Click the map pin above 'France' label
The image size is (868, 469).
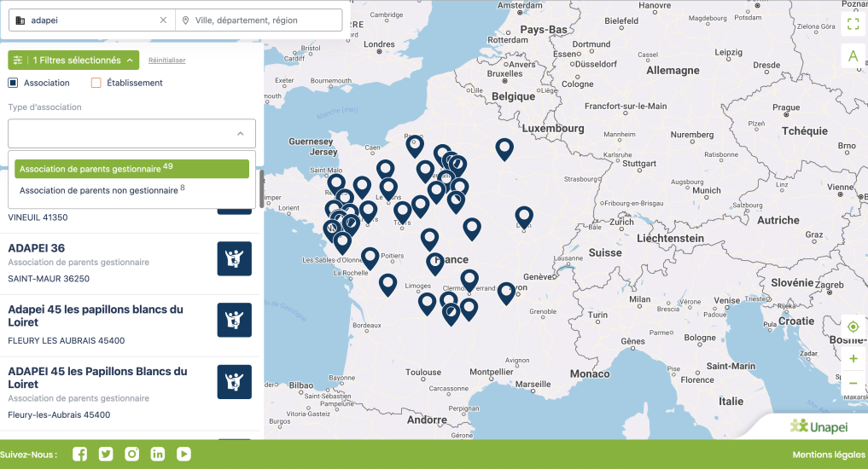(429, 239)
